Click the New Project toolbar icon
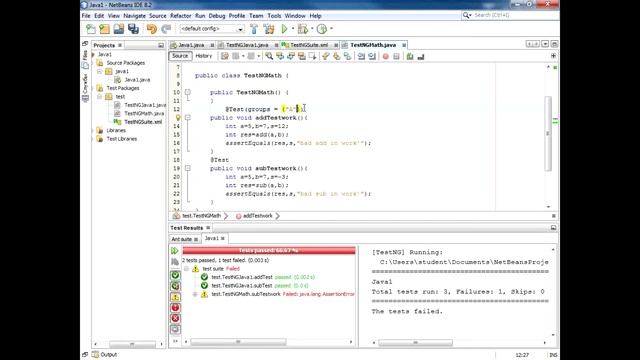 click(x=104, y=29)
